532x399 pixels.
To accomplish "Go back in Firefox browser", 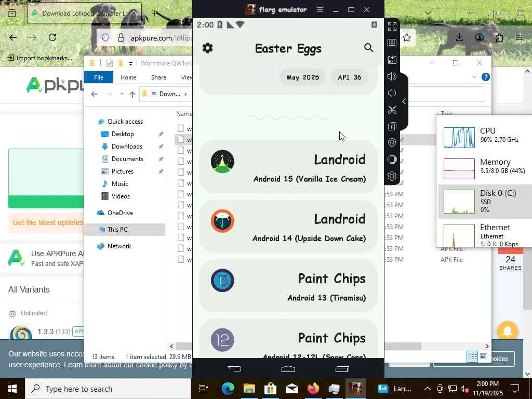I will pos(13,37).
